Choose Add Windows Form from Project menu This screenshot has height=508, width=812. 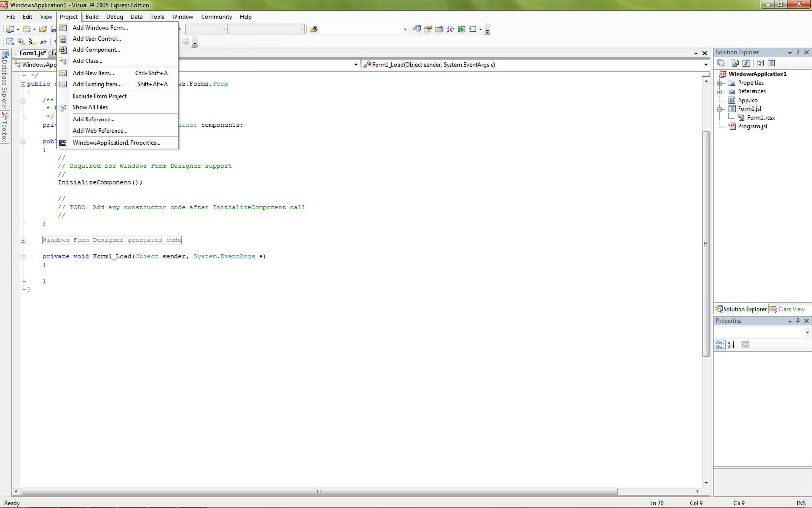click(x=117, y=28)
